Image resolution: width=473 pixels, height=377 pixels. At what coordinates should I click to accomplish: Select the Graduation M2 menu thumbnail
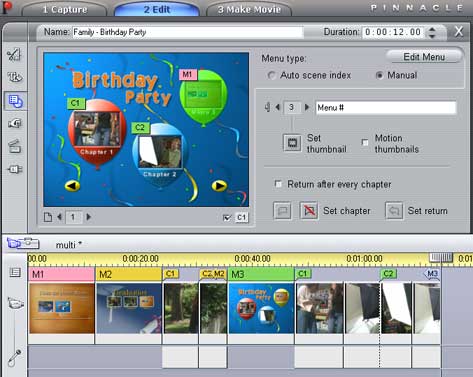click(129, 308)
